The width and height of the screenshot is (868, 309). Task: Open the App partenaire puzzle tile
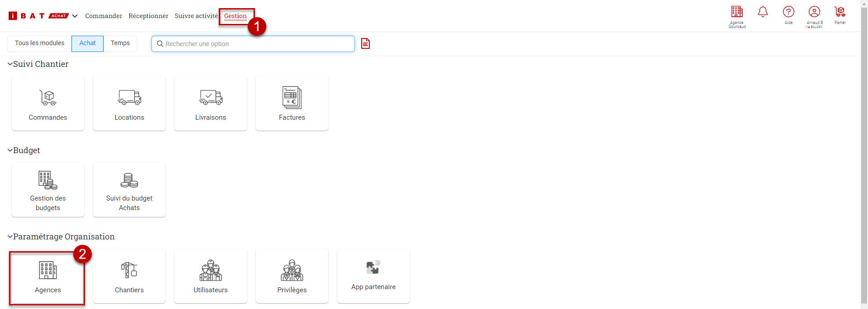373,276
